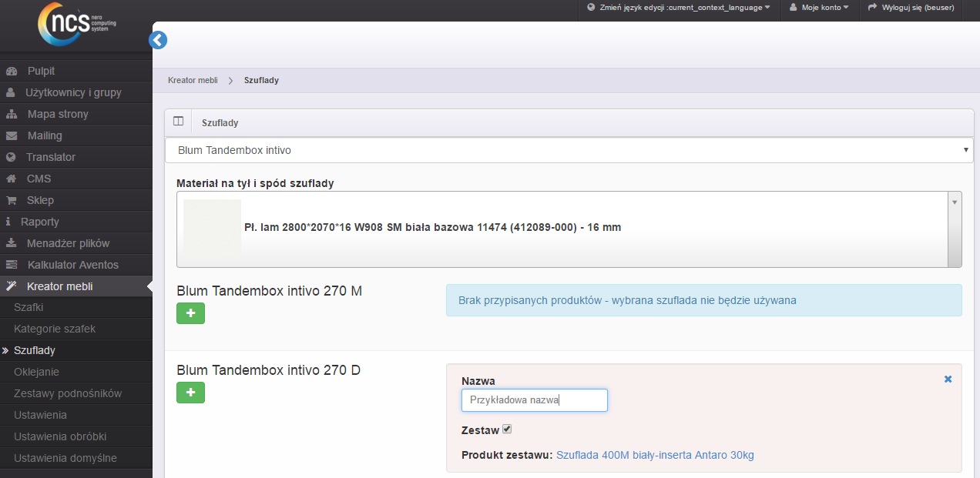Open Mailing from the sidebar
The height and width of the screenshot is (478, 980).
pyautogui.click(x=45, y=135)
